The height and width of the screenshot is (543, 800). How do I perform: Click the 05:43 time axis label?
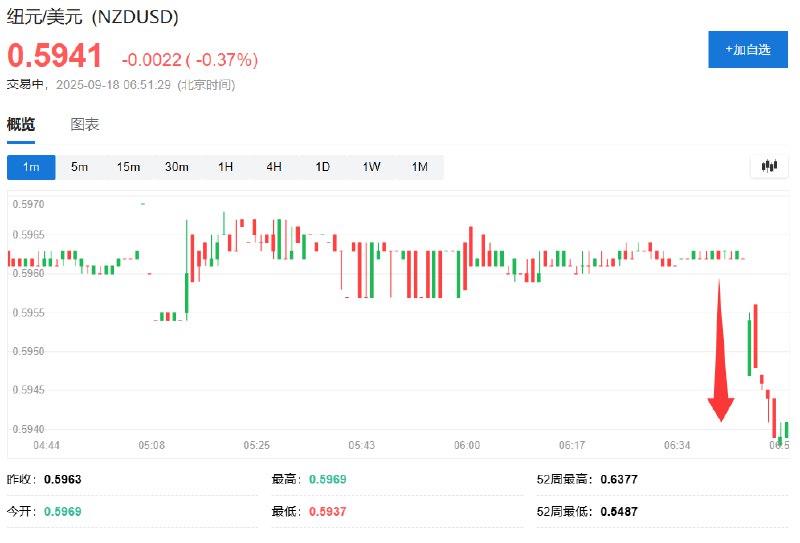pos(362,446)
